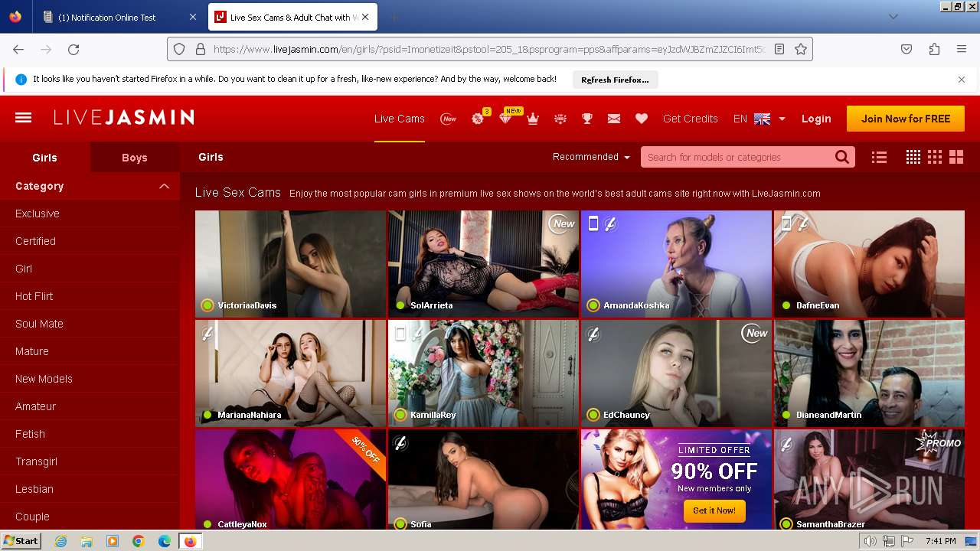Open the Firefox extensions puzzle icon
The image size is (980, 551).
click(x=934, y=49)
